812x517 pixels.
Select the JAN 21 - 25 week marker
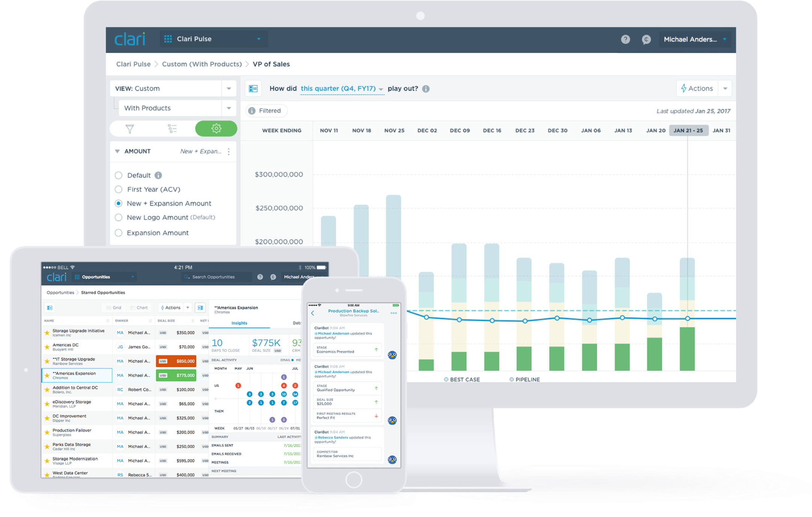pyautogui.click(x=688, y=131)
